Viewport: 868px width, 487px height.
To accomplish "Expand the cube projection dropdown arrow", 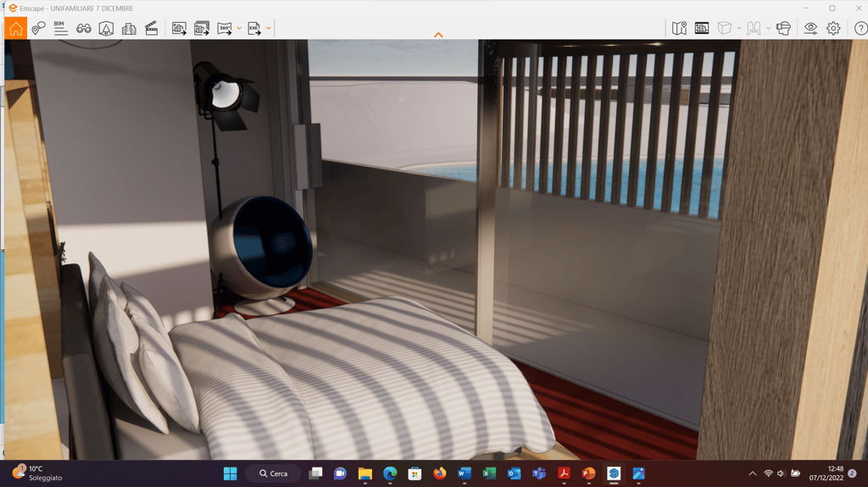I will pos(739,28).
